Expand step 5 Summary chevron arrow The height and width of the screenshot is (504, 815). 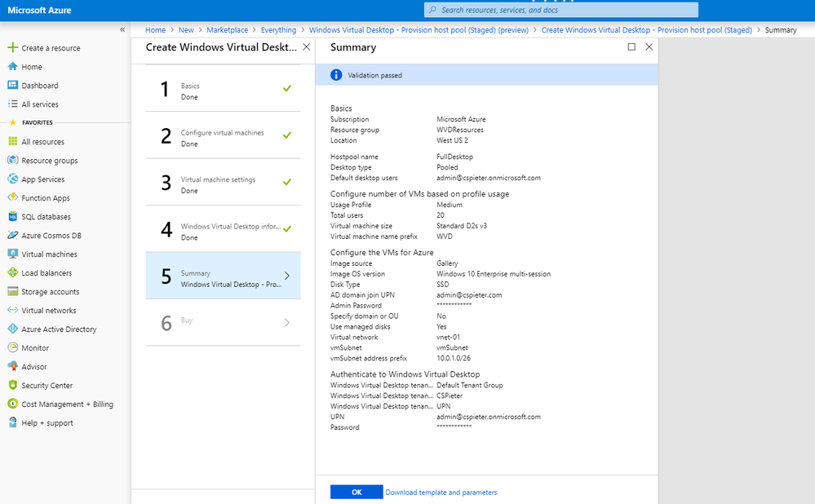[x=287, y=276]
